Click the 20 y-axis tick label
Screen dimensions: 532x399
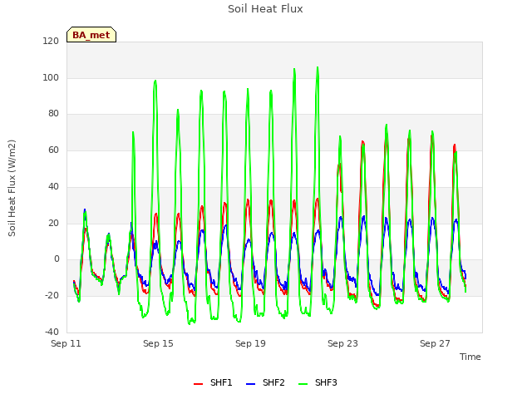tap(53, 223)
